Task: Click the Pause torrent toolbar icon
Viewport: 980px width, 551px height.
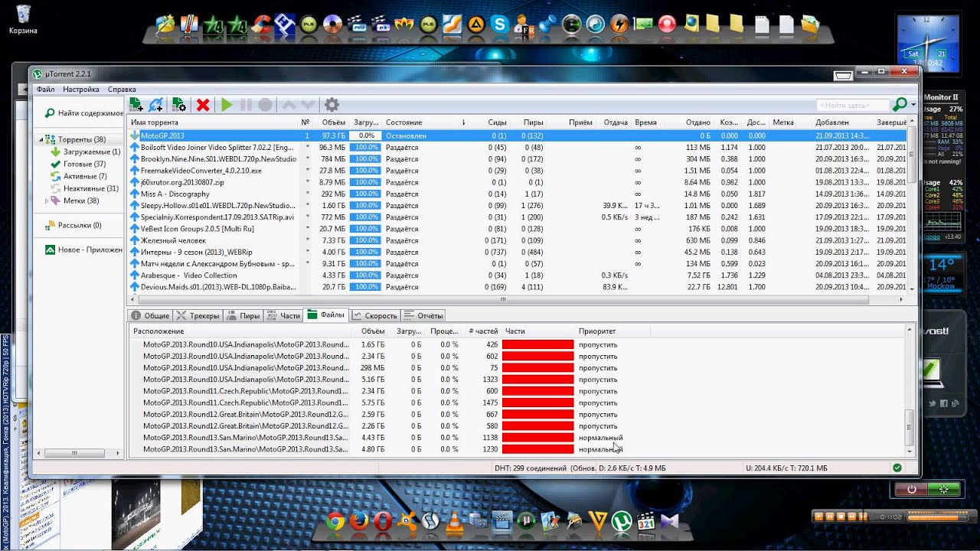Action: pos(246,105)
